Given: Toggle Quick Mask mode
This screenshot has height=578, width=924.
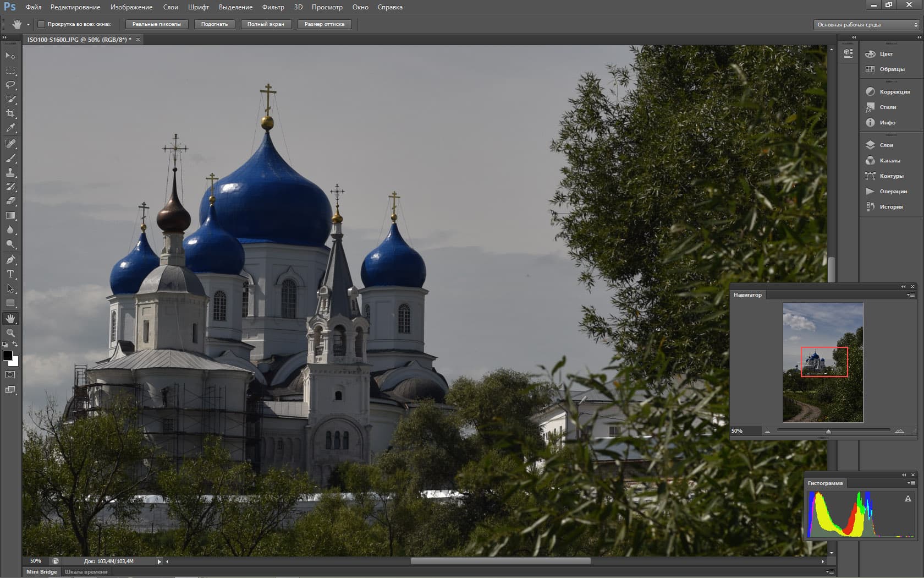Looking at the screenshot, I should (10, 375).
